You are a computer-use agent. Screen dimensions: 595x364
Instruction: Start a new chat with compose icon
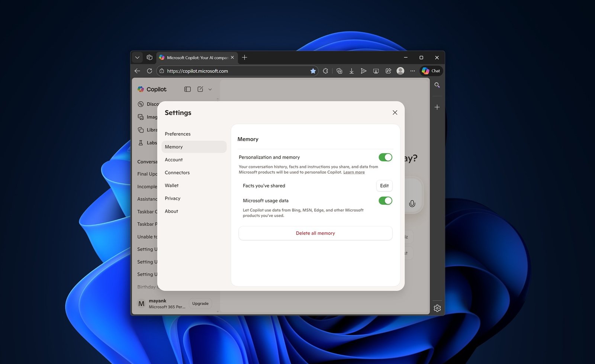pos(200,89)
